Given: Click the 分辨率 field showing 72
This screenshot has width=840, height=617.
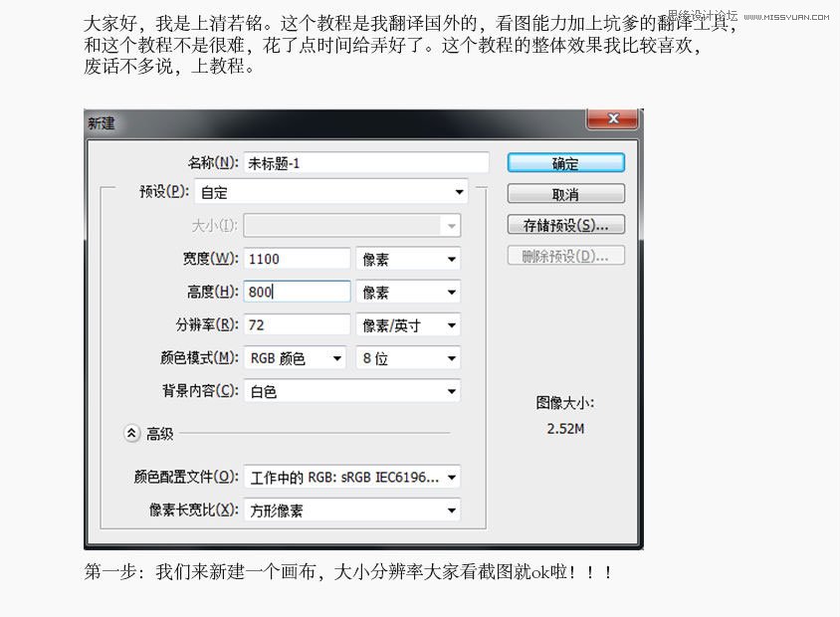Looking at the screenshot, I should point(297,325).
